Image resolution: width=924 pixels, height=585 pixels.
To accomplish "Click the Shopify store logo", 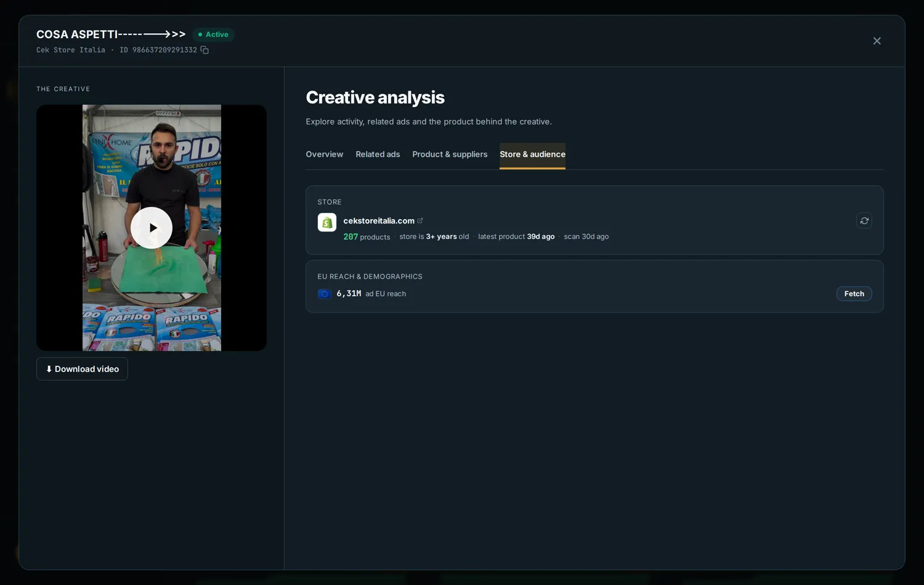I will click(x=327, y=222).
